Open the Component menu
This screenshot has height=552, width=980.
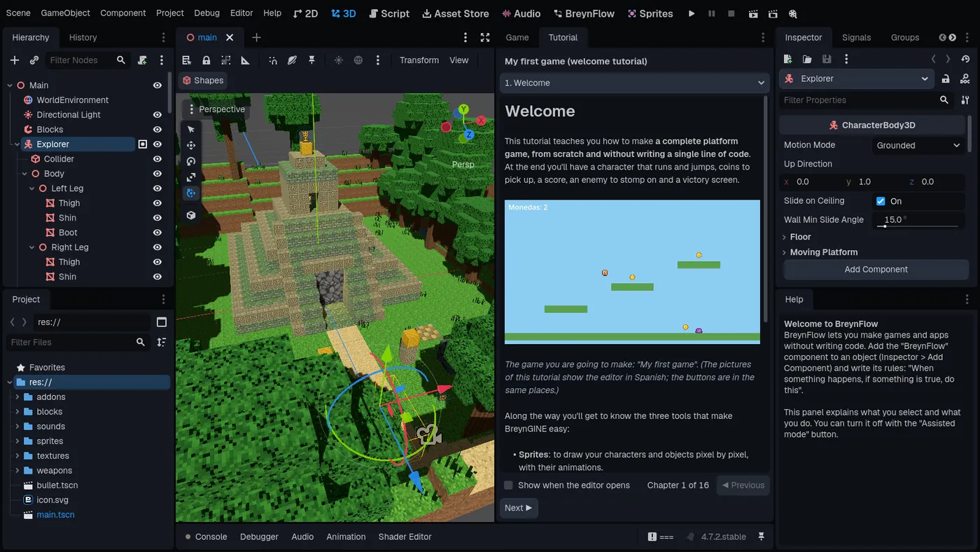tap(123, 13)
